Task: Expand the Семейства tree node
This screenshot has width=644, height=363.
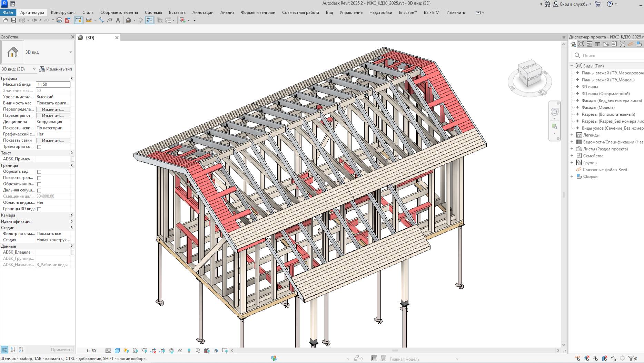Action: pos(572,156)
